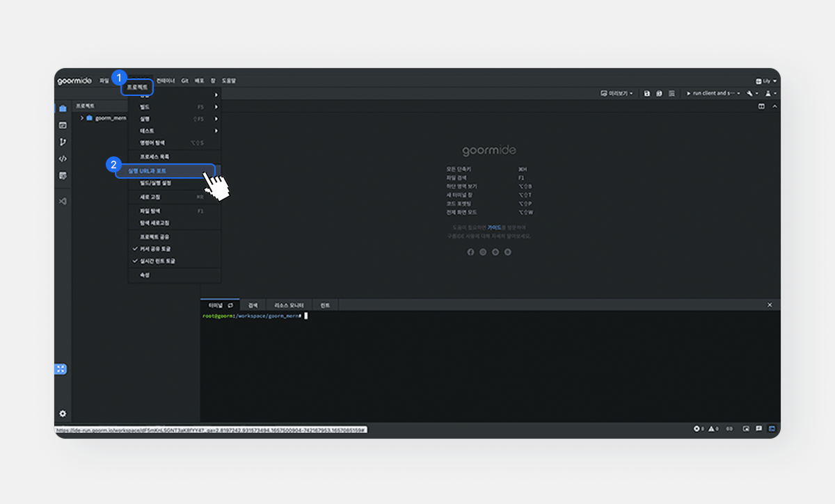Click the 파일 검색 shortcut row
Viewport: 835px width, 504px height.
[x=490, y=177]
